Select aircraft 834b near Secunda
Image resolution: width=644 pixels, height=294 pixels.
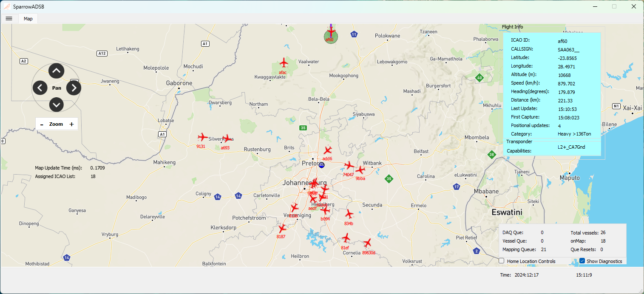(x=349, y=214)
